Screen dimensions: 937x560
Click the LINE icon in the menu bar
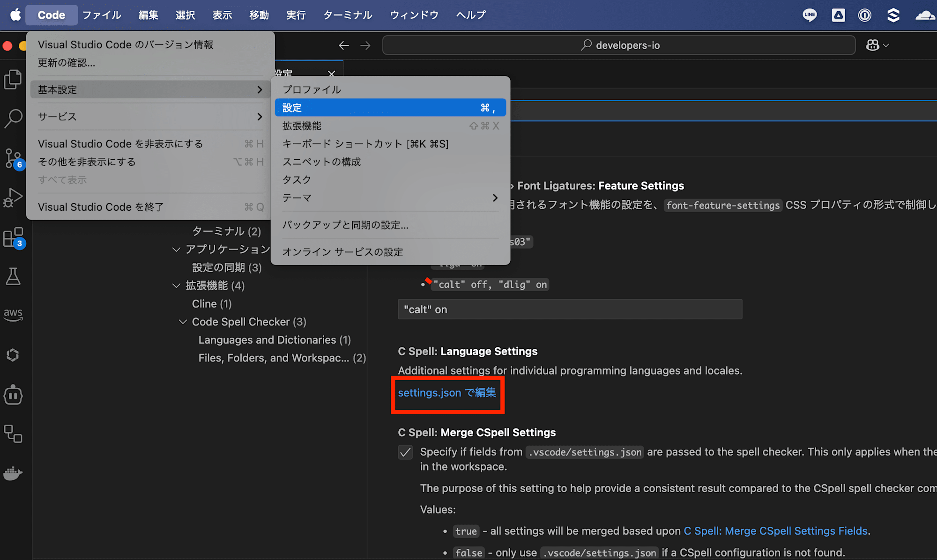tap(810, 15)
